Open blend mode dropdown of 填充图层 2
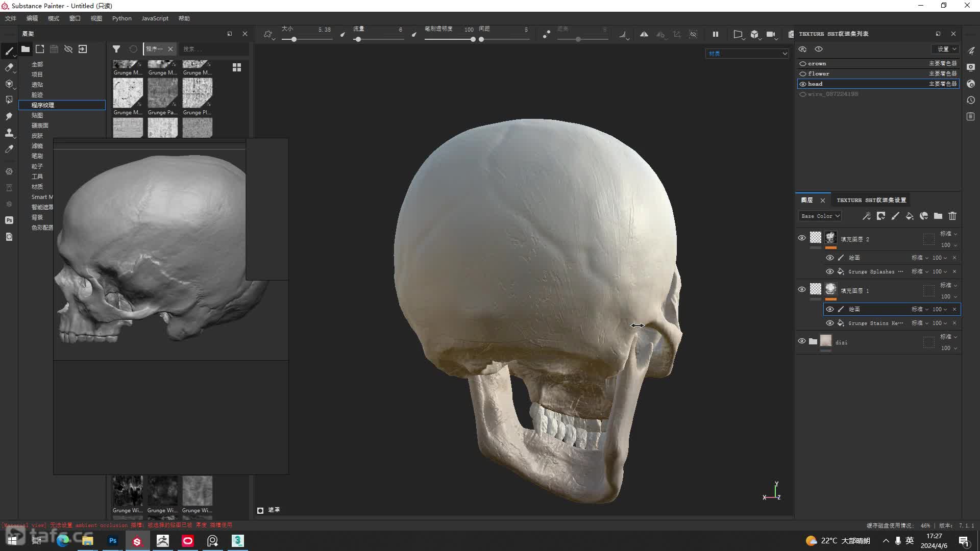 pyautogui.click(x=948, y=234)
